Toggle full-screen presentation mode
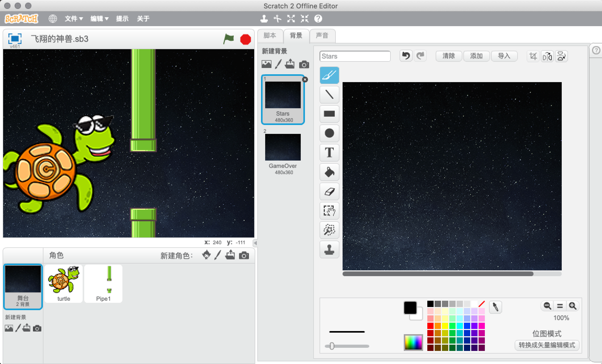This screenshot has width=602, height=364. (15, 39)
